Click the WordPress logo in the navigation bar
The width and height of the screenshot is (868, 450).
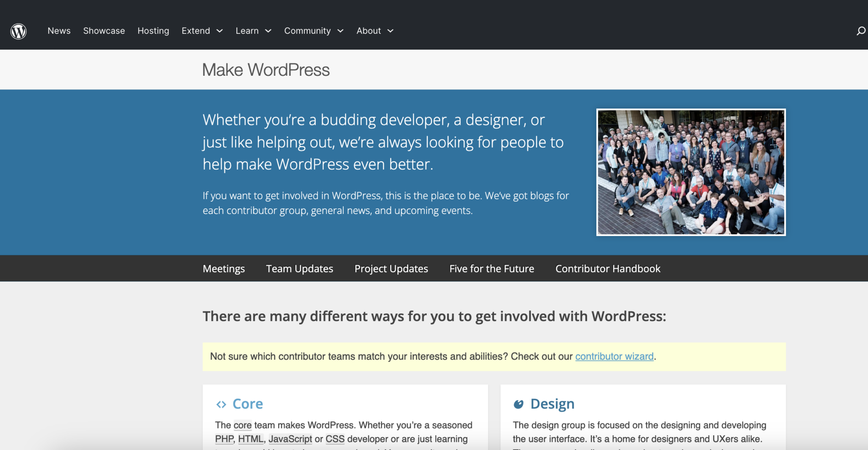[18, 31]
